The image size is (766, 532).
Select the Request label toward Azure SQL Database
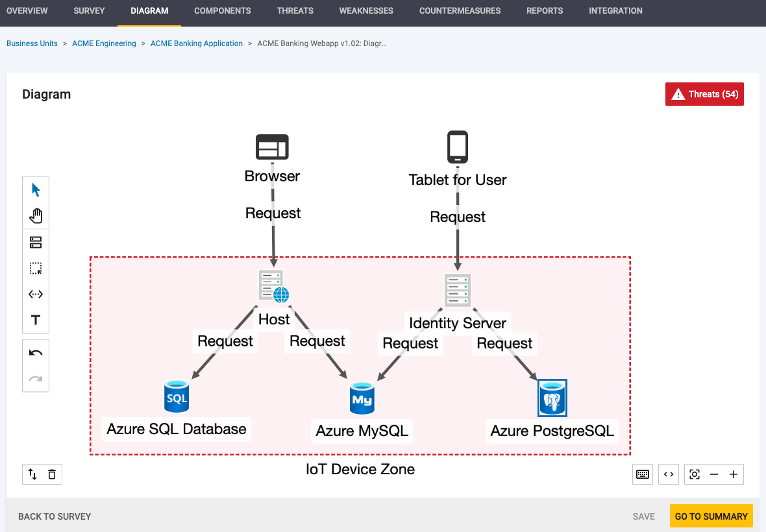(x=225, y=341)
